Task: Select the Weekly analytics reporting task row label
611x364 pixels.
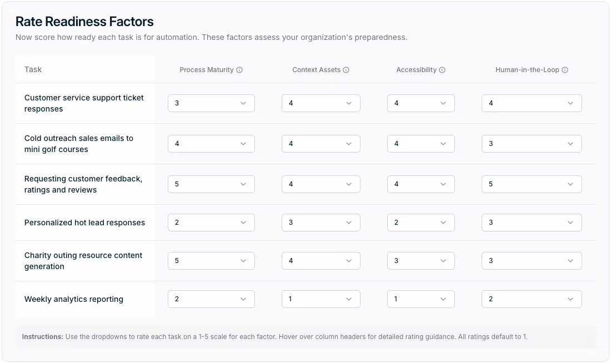Action: click(x=74, y=299)
